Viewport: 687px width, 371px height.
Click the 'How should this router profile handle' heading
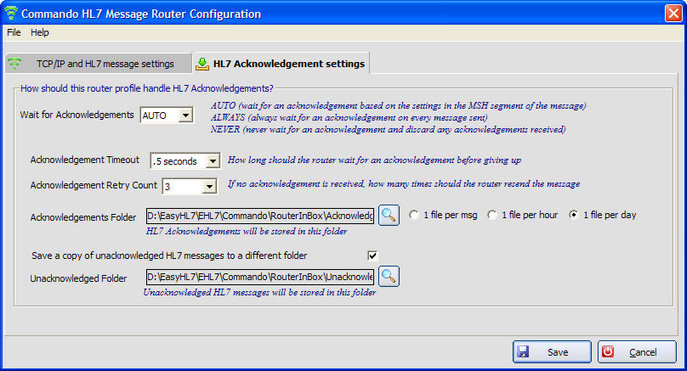point(147,88)
